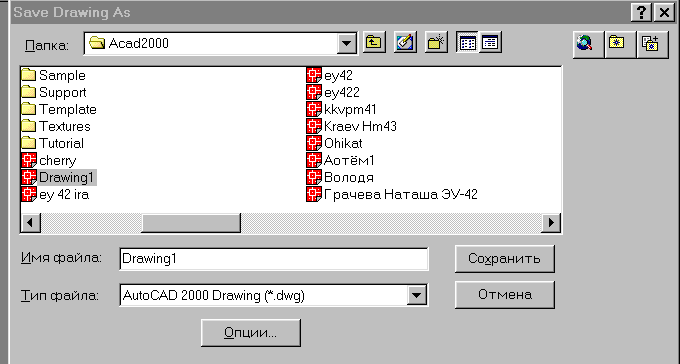Viewport: 680px width, 364px height.
Task: Click the Отмена button
Action: [x=504, y=295]
